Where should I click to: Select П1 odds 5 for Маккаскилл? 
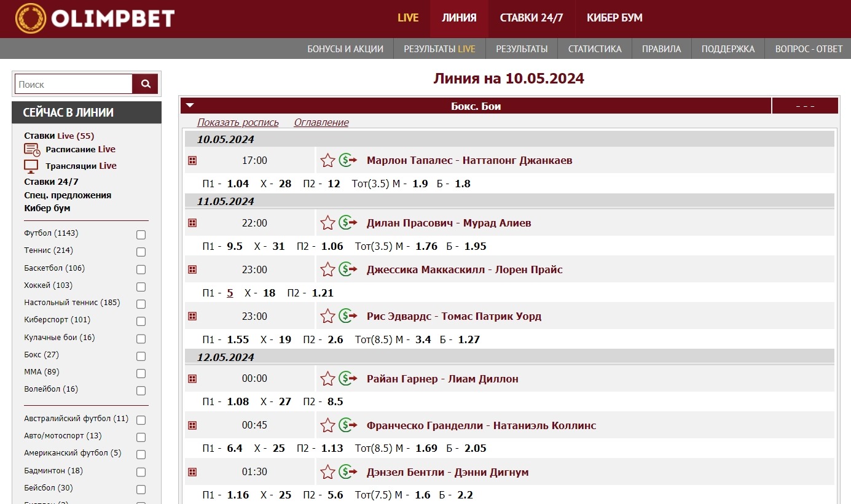(x=230, y=293)
